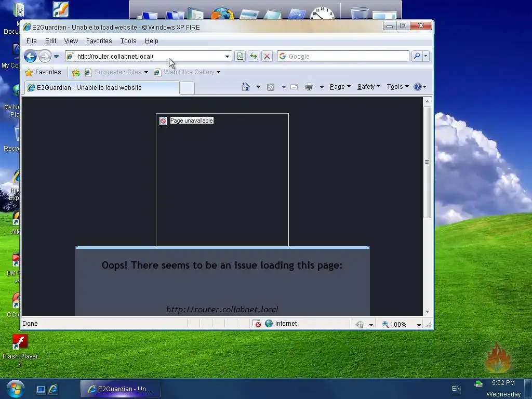Click the network tray icon

(x=478, y=384)
